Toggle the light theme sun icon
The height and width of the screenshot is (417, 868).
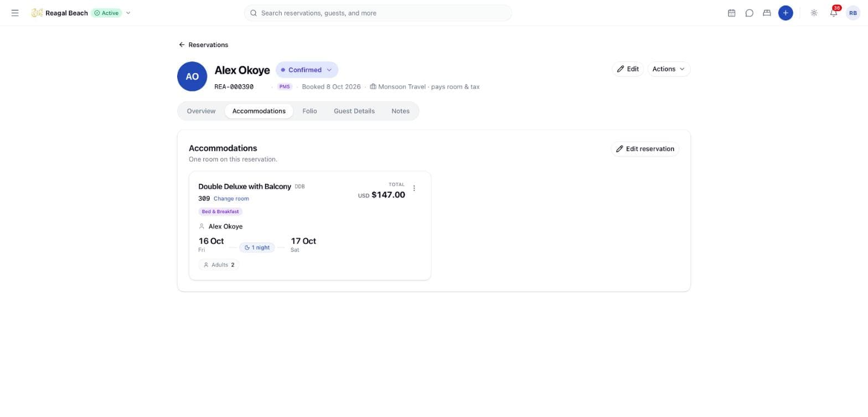coord(814,13)
